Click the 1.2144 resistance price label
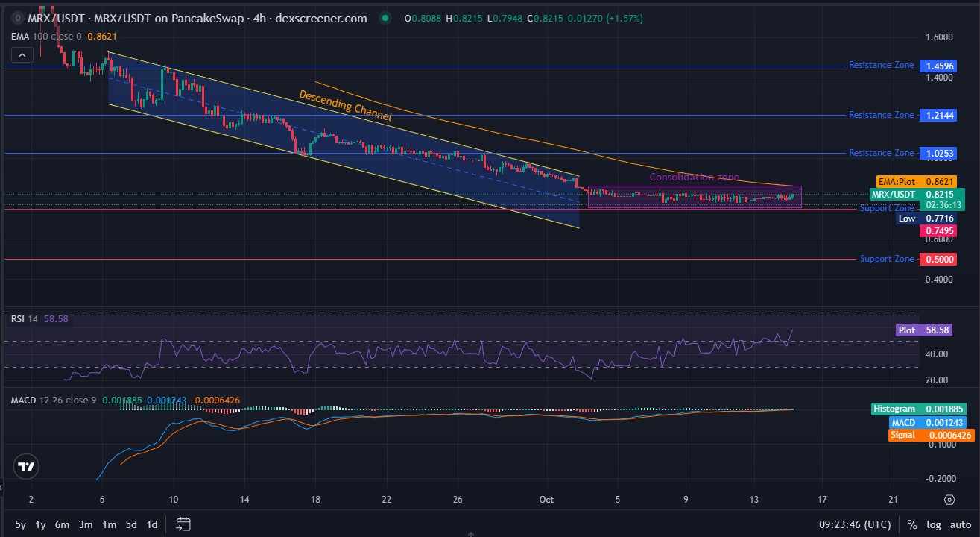Viewport: 980px width, 537px height. tap(940, 116)
